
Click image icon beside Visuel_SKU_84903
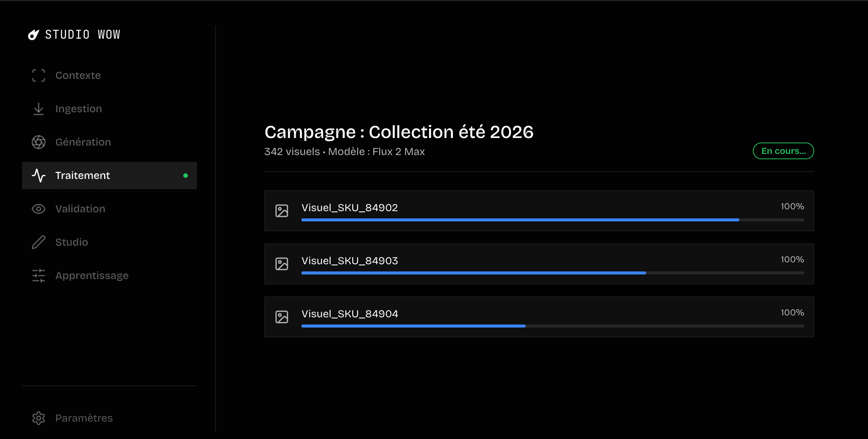click(x=282, y=264)
